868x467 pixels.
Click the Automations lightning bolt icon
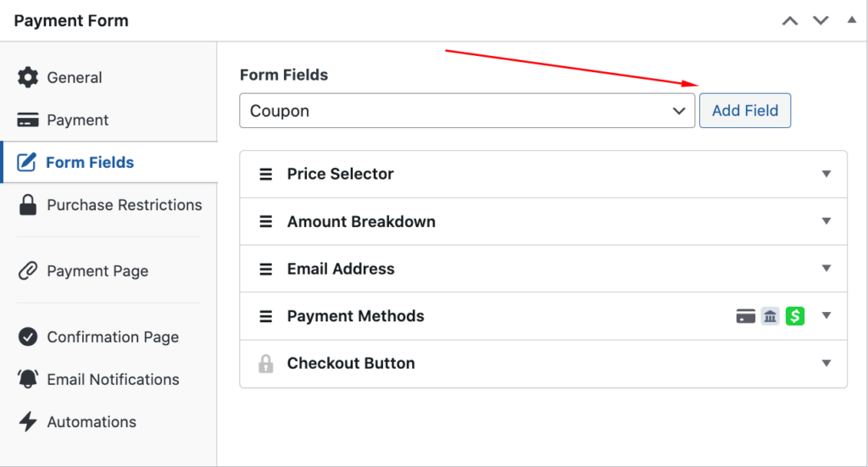pos(28,422)
